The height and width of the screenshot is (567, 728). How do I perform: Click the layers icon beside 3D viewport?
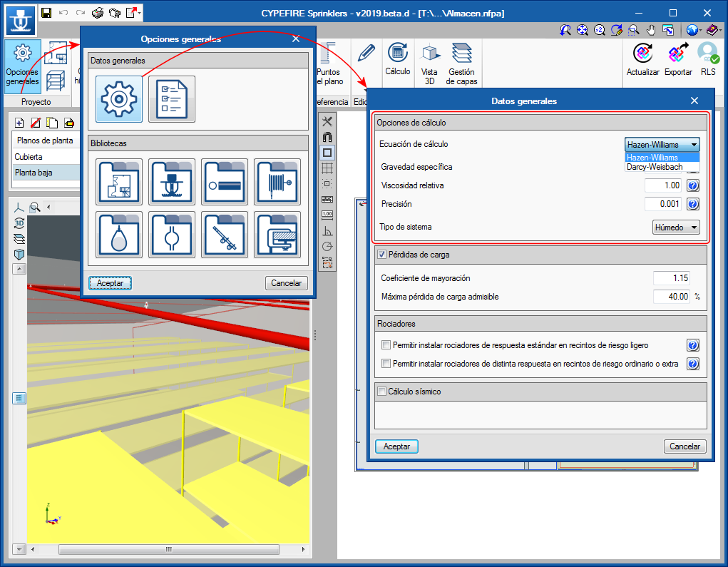19,239
